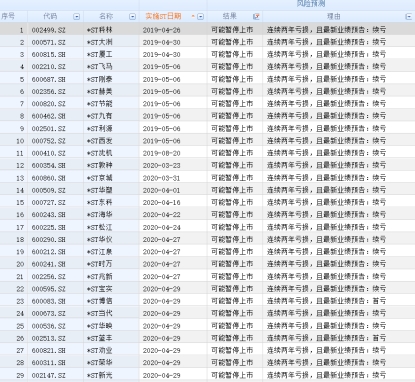Click the 理由 column header text
The image size is (415, 382).
(334, 16)
